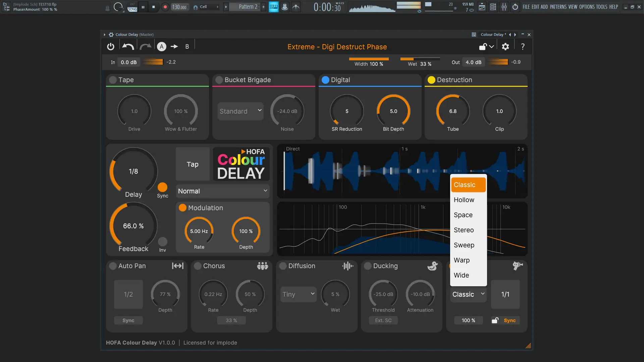Open the settings gear icon
Image resolution: width=644 pixels, height=362 pixels.
point(505,47)
